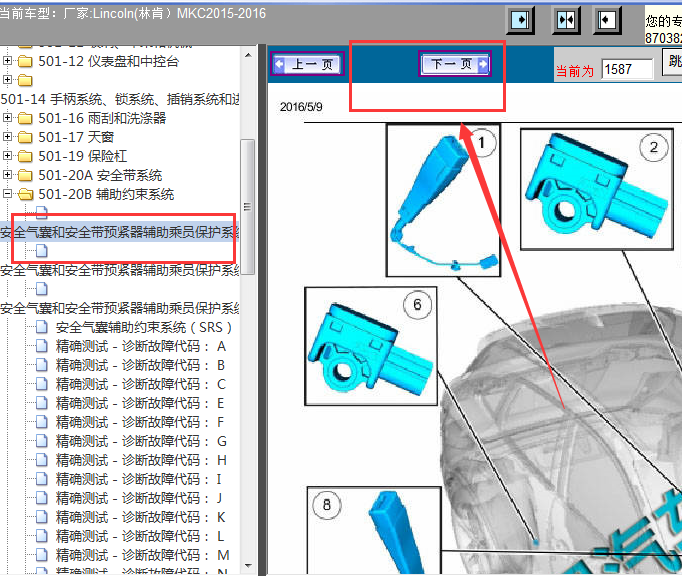Screen dimensions: 682x576
Task: Open 精确测试 - 诊断故障代码: J
Action: pyautogui.click(x=139, y=499)
